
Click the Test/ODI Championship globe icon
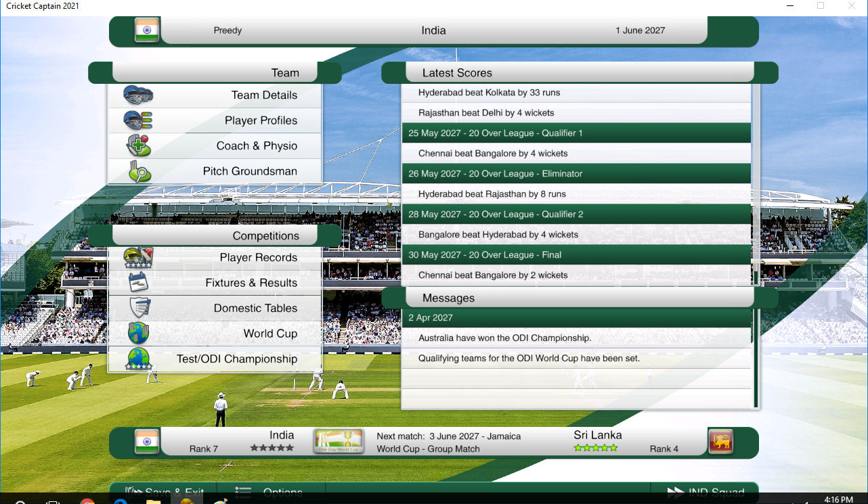[139, 359]
